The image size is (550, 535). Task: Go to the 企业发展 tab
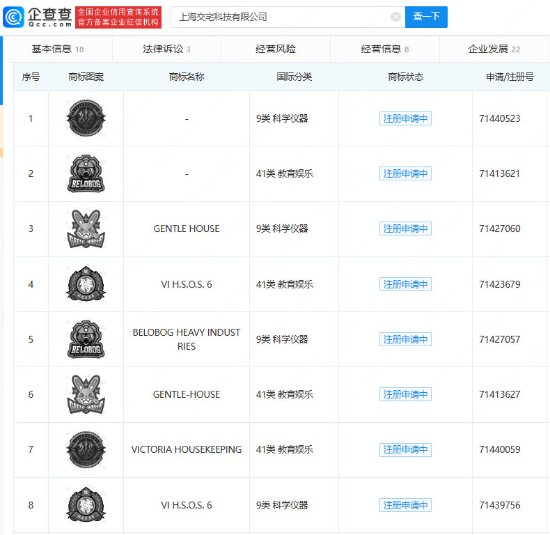coord(494,49)
